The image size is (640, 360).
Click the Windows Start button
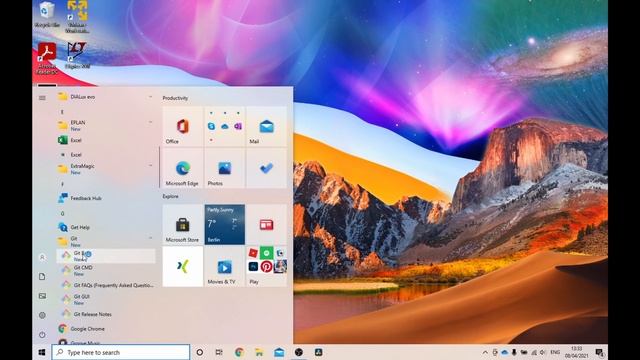click(42, 352)
